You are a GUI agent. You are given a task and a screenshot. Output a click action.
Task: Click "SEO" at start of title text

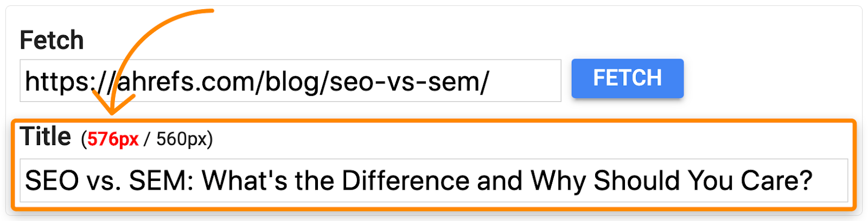point(52,180)
